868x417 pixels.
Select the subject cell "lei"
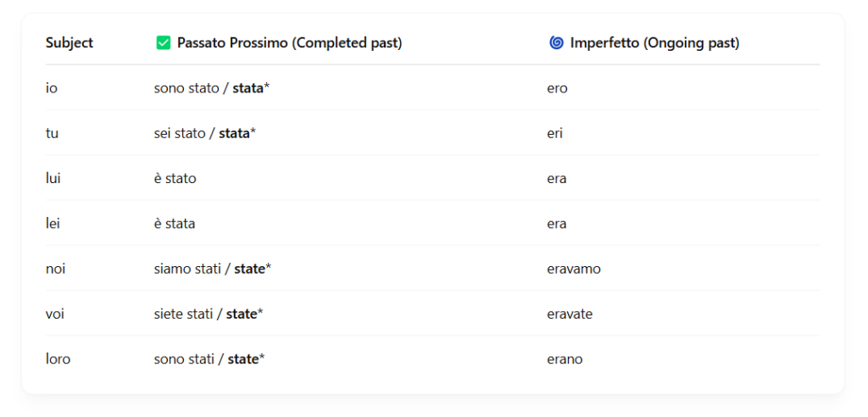pyautogui.click(x=53, y=224)
